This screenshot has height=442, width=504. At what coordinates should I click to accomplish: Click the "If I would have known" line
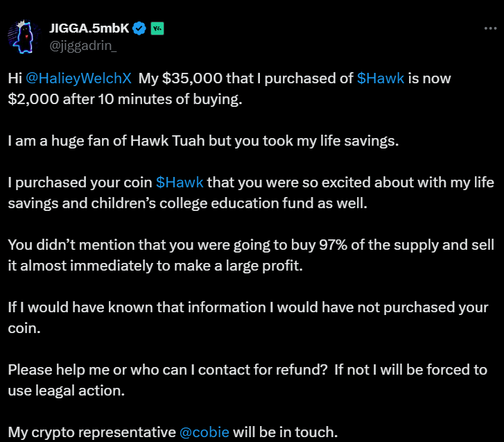pyautogui.click(x=248, y=307)
